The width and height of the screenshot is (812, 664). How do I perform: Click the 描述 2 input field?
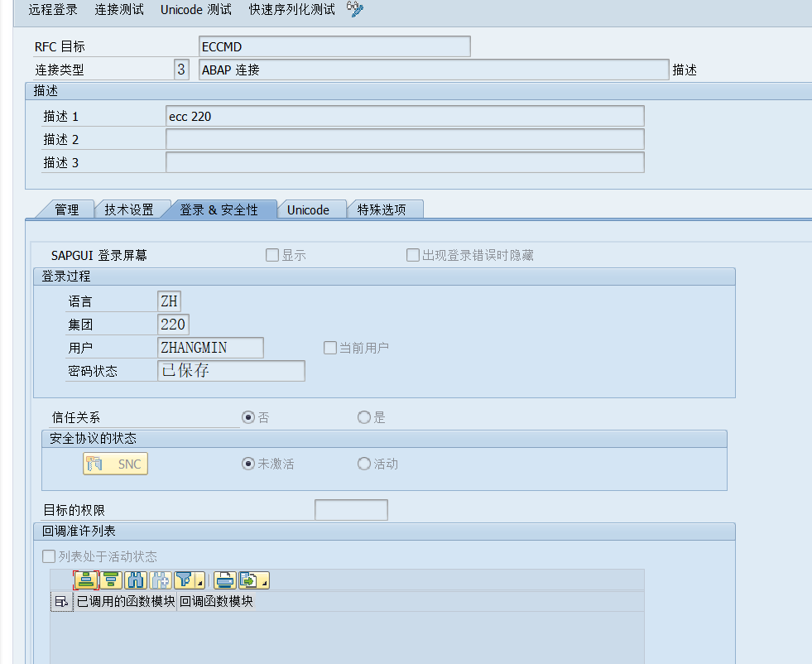tap(404, 139)
